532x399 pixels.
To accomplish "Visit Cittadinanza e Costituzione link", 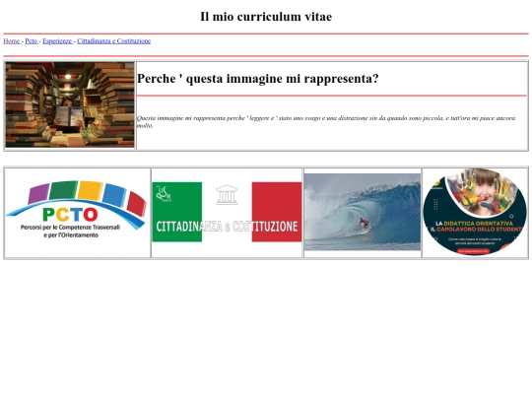I will (x=113, y=41).
